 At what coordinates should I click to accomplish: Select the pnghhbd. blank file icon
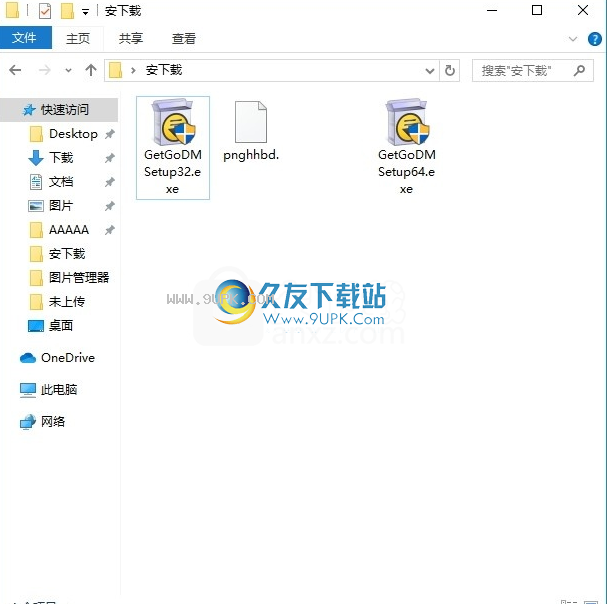coord(251,122)
